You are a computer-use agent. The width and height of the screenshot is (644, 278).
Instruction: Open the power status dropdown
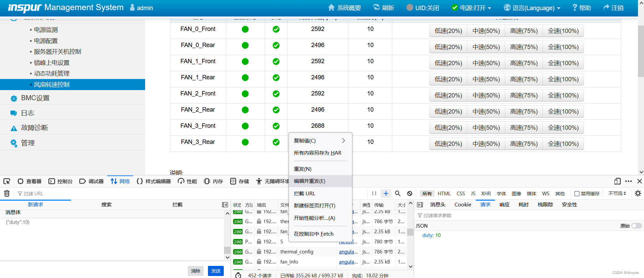[x=471, y=8]
